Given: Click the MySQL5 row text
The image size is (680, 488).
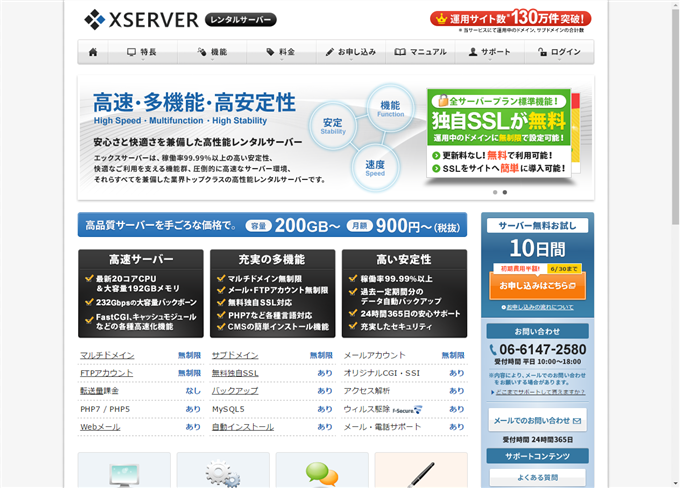Looking at the screenshot, I should (x=228, y=409).
